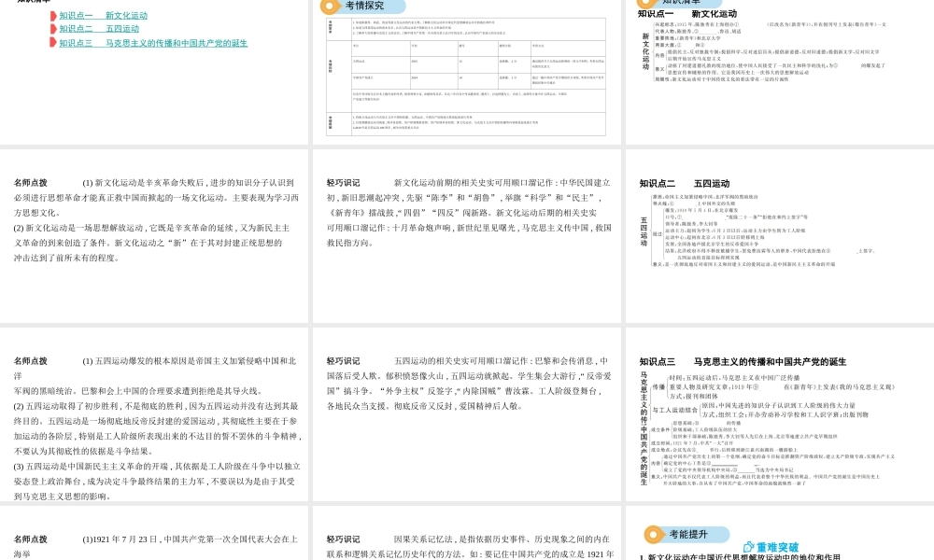This screenshot has height=560, width=934.
Task: Click the 考情探究 heading label
Action: (364, 6)
